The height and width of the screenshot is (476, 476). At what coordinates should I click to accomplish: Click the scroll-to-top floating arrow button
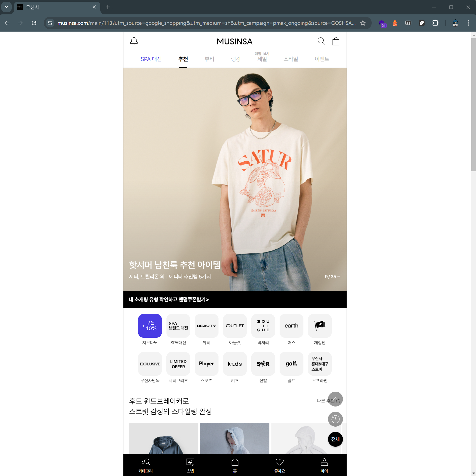(x=335, y=399)
